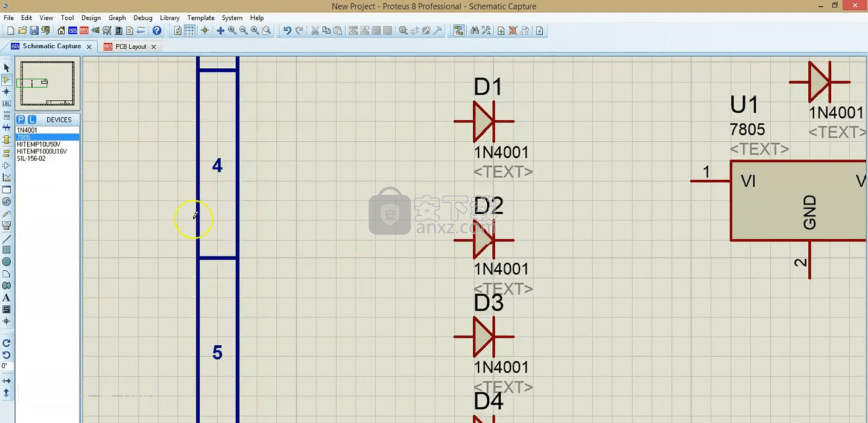The height and width of the screenshot is (423, 868).
Task: Select the Junction Dot Mode tool
Action: [7, 92]
